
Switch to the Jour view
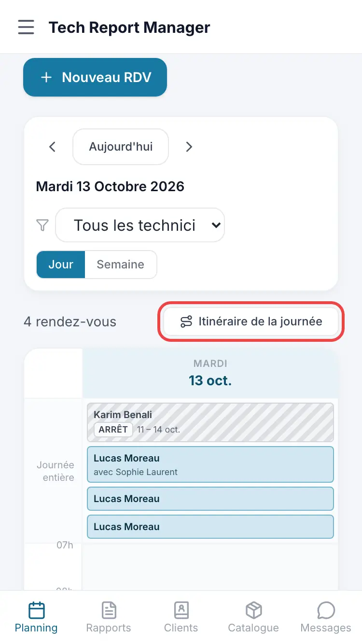point(61,265)
